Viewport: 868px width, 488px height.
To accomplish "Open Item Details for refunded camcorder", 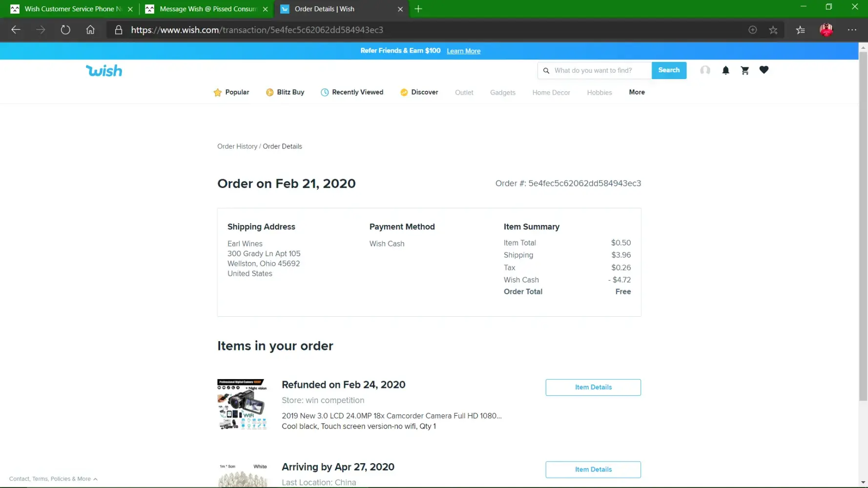I will (x=593, y=387).
